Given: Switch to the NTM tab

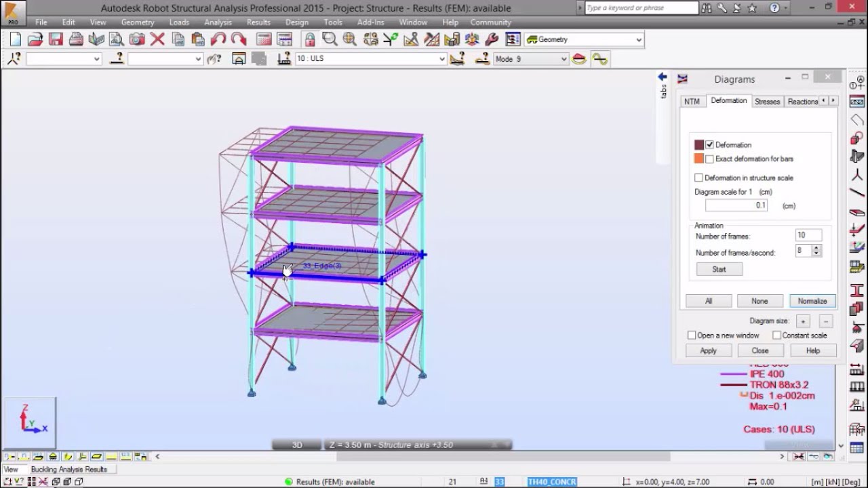Looking at the screenshot, I should tap(692, 101).
